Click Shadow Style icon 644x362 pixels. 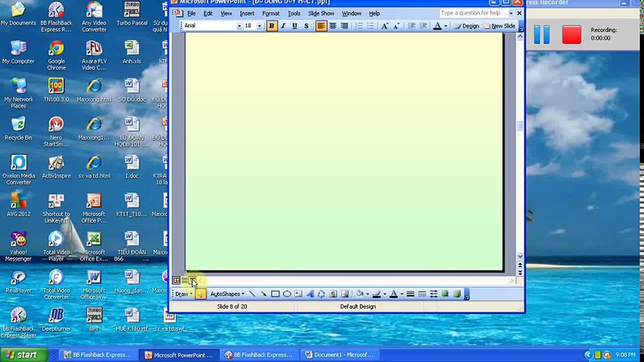pos(445,294)
